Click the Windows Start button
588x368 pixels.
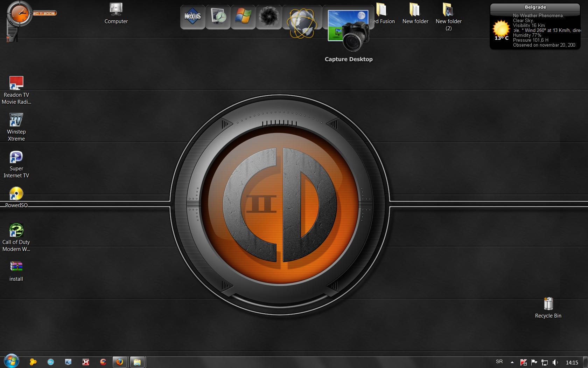[11, 361]
